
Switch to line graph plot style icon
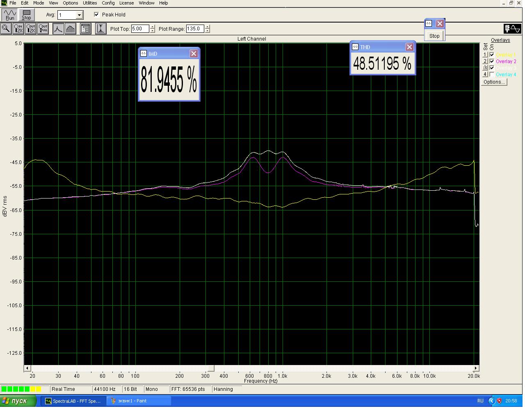58,29
